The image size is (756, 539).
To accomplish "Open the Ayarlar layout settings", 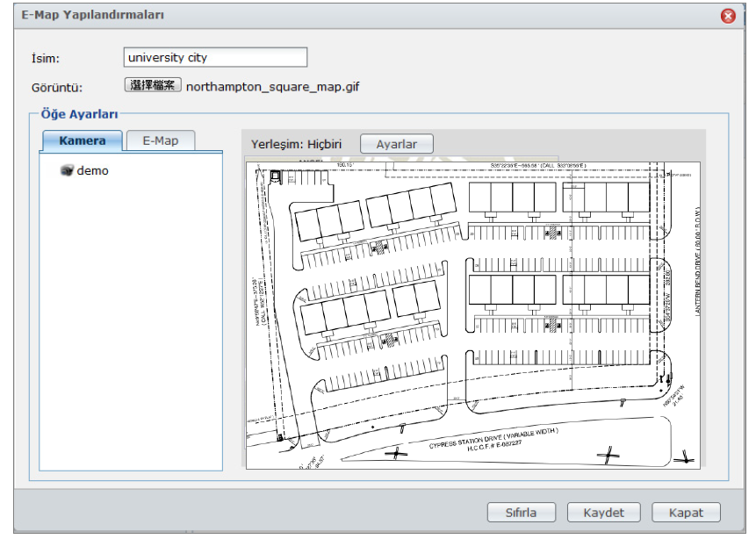I will coord(396,144).
